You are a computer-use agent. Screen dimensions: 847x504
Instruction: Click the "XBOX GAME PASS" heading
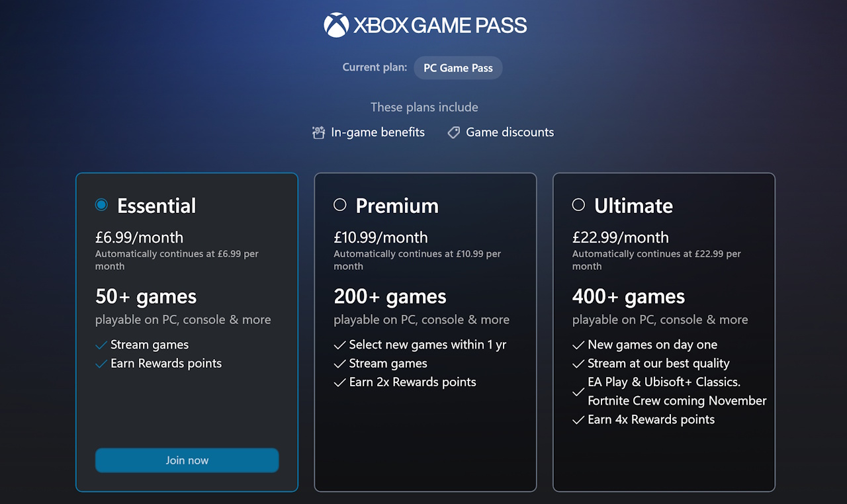439,24
